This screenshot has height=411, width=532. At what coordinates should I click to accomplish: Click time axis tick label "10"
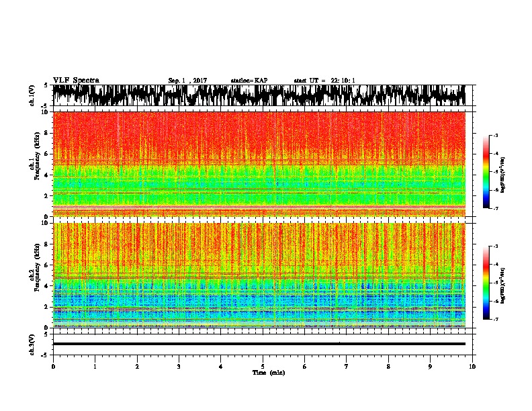click(472, 367)
